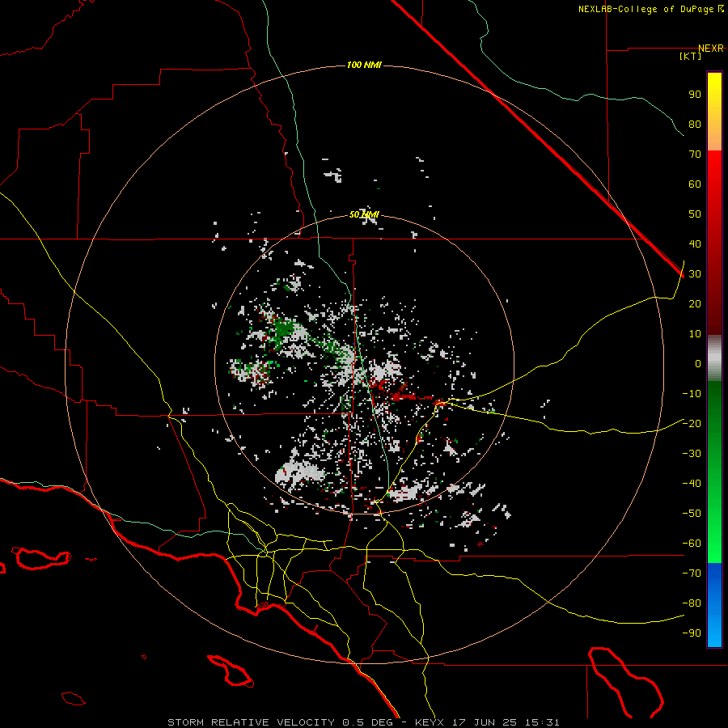Image resolution: width=728 pixels, height=728 pixels.
Task: Click the -50 scale label
Action: (x=692, y=514)
